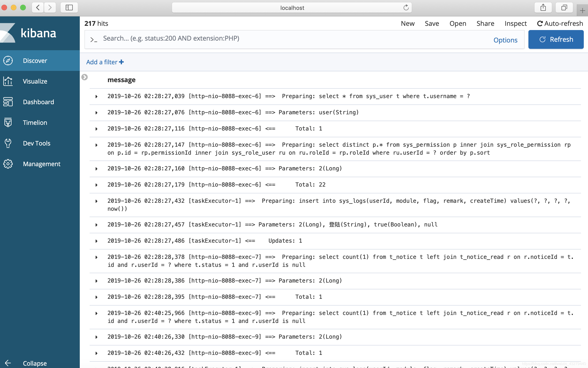588x368 pixels.
Task: Open the Dev Tools wrench icon
Action: (x=8, y=143)
